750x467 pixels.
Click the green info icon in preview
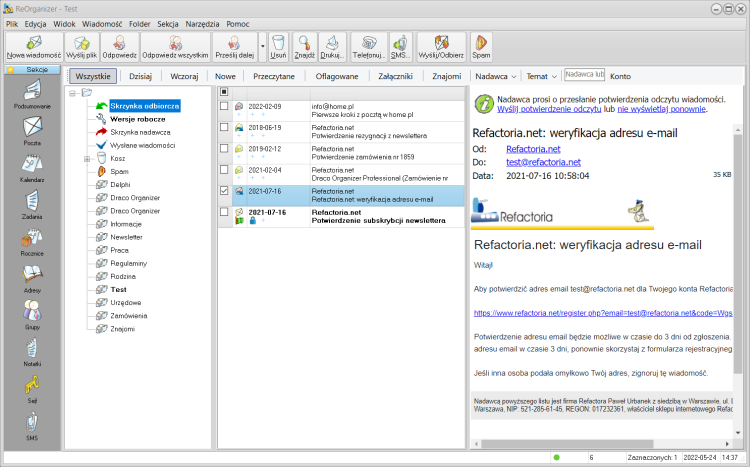[x=484, y=103]
